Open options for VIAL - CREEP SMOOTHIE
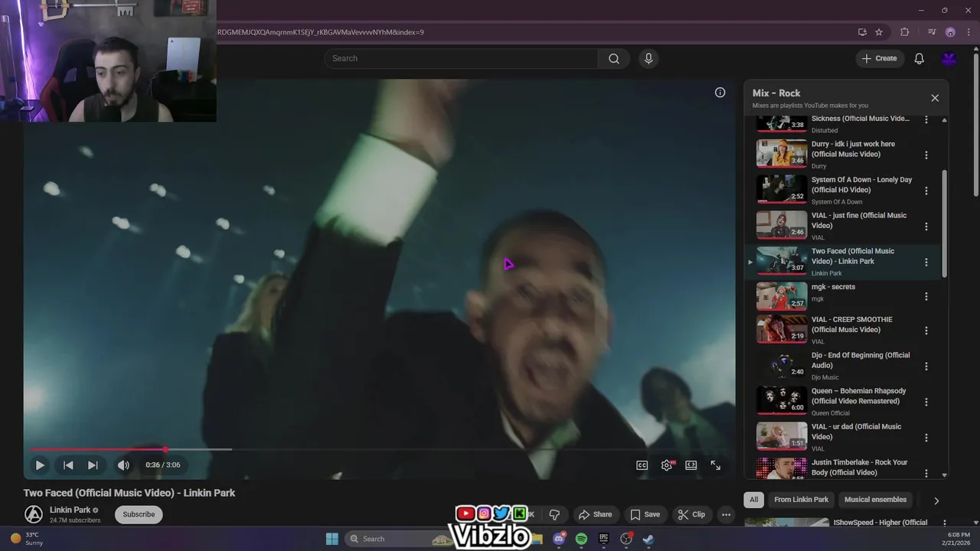Viewport: 980px width, 551px height. pyautogui.click(x=926, y=331)
